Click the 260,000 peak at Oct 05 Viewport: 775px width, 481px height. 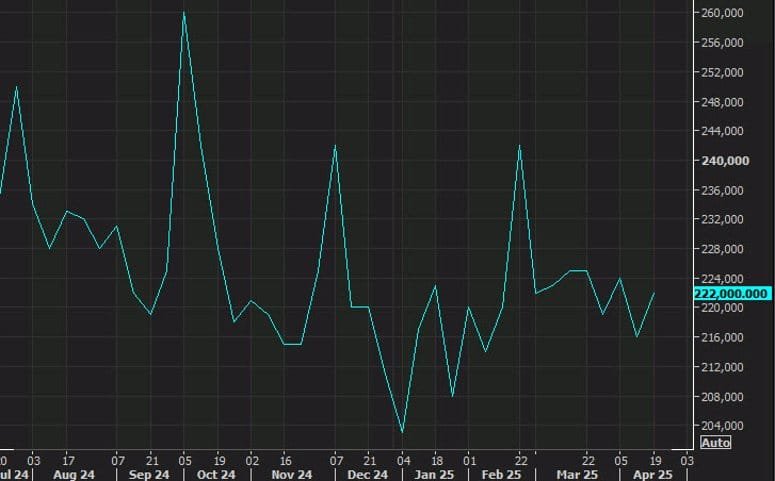coord(184,13)
